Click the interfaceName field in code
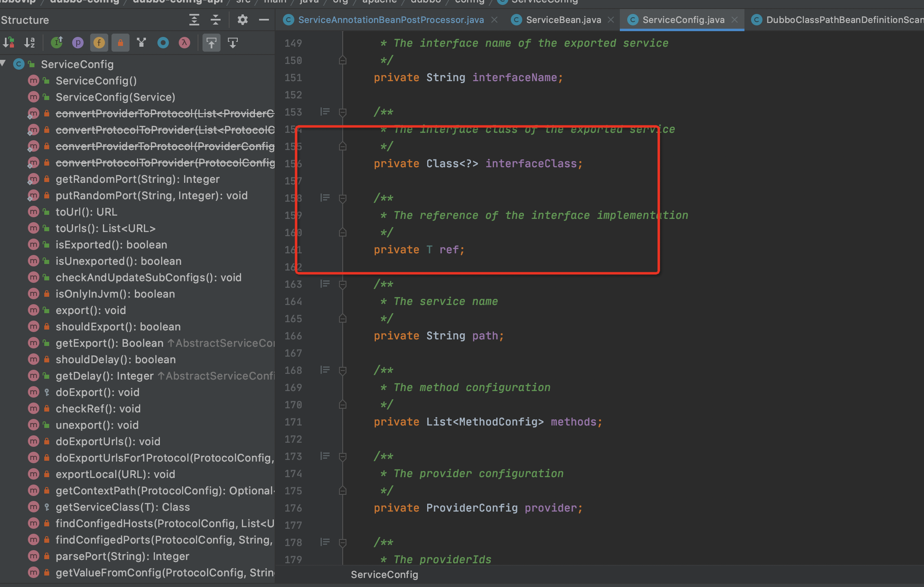This screenshot has width=924, height=587. click(x=514, y=77)
